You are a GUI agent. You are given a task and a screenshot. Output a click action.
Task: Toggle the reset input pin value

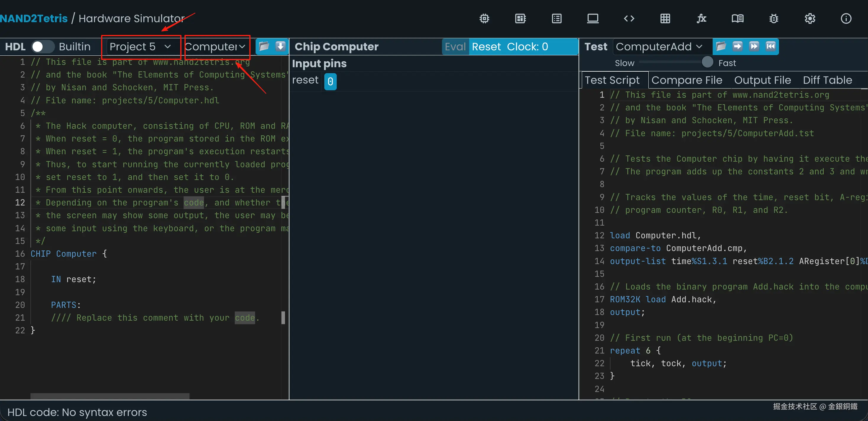(330, 81)
